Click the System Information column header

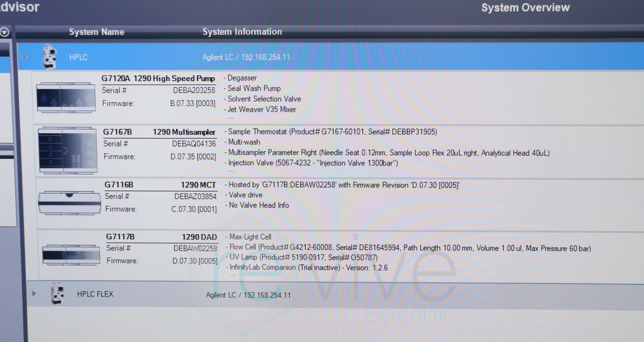242,31
